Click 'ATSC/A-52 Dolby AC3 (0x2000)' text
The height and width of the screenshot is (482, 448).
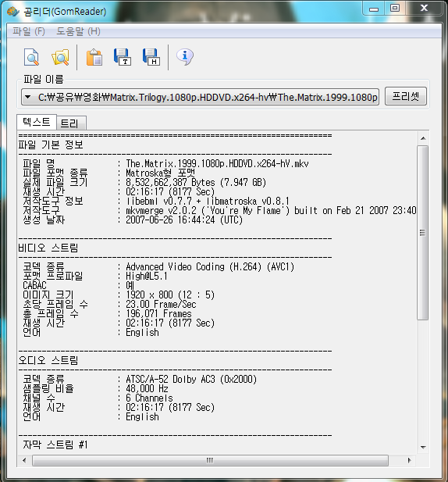point(191,379)
